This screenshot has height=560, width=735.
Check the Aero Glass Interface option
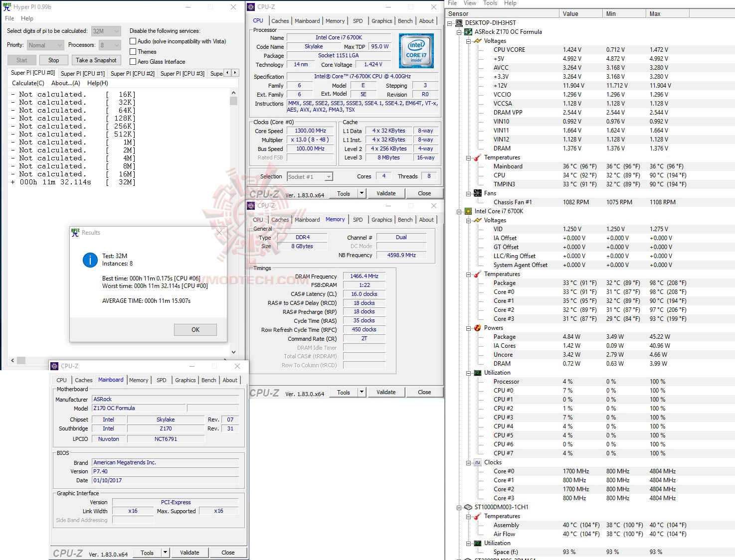tap(133, 62)
